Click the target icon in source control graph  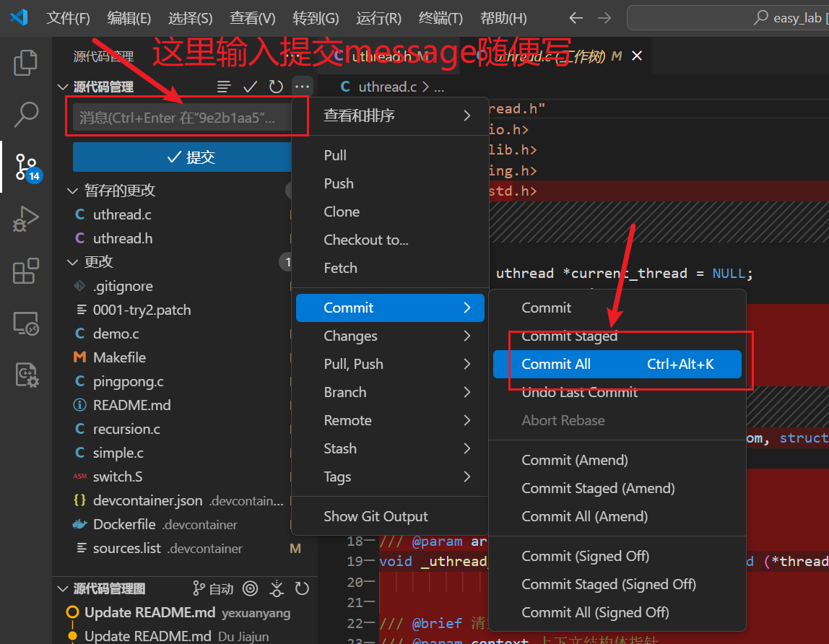coord(250,588)
